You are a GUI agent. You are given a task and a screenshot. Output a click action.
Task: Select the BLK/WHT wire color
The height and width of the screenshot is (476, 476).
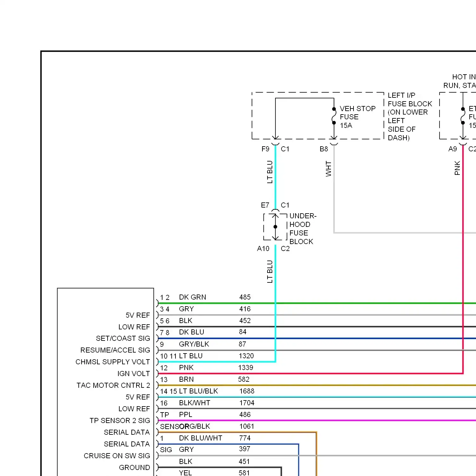click(195, 403)
